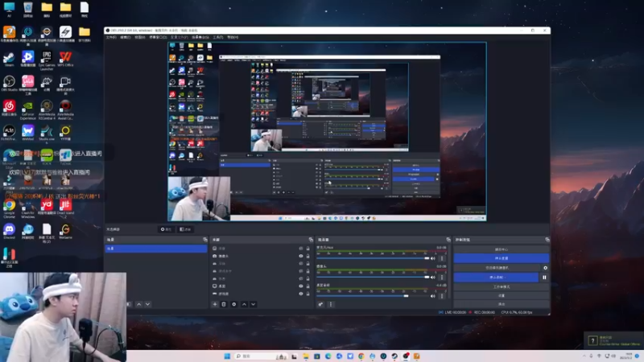
Task: Open the 视图 menu in OBS
Action: [x=139, y=37]
